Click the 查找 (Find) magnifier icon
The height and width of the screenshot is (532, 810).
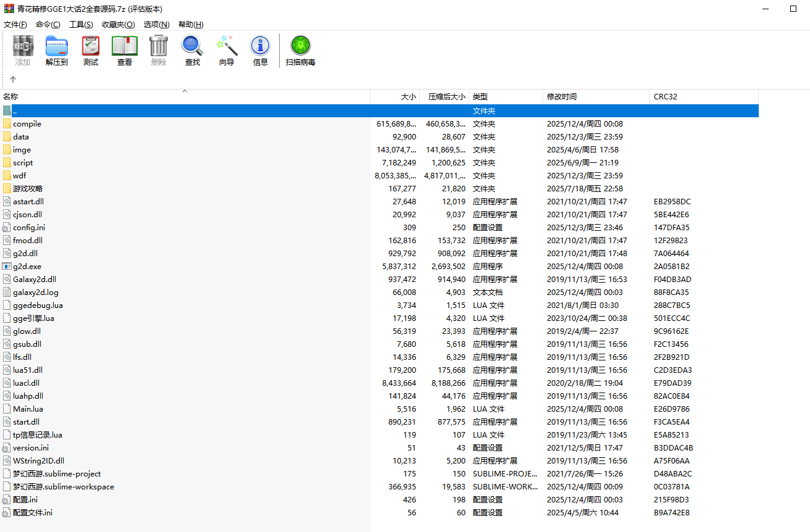pos(193,50)
